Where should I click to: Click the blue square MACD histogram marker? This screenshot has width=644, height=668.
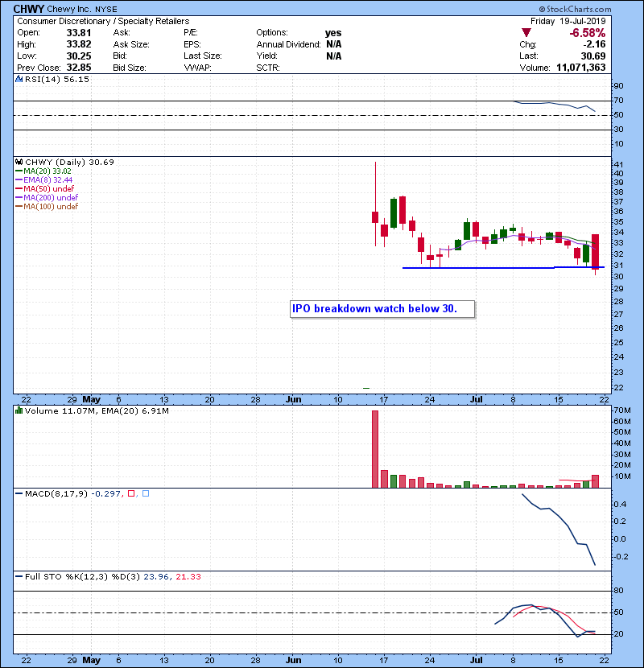(x=146, y=493)
